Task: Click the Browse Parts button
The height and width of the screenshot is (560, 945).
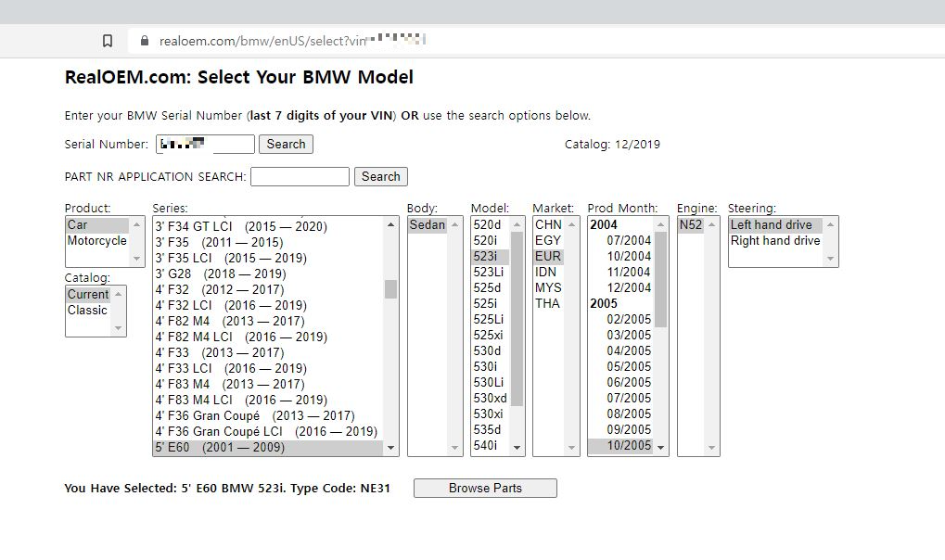Action: click(x=485, y=489)
